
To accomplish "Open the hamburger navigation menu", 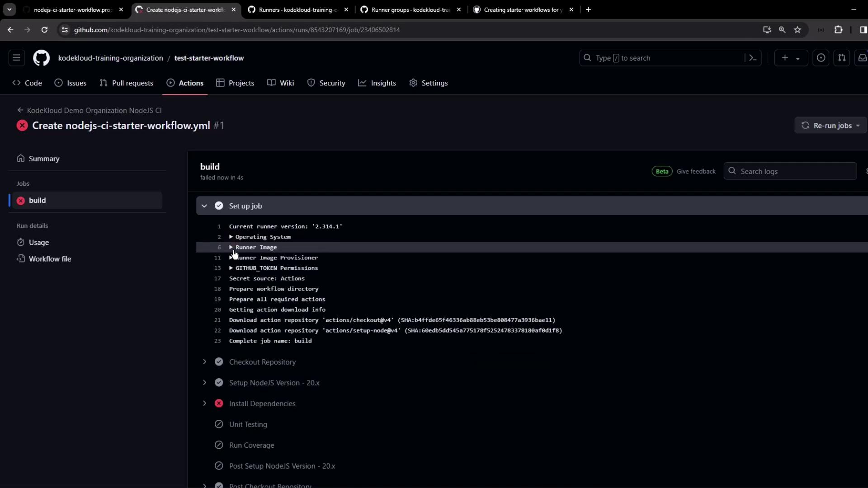I will pyautogui.click(x=17, y=58).
